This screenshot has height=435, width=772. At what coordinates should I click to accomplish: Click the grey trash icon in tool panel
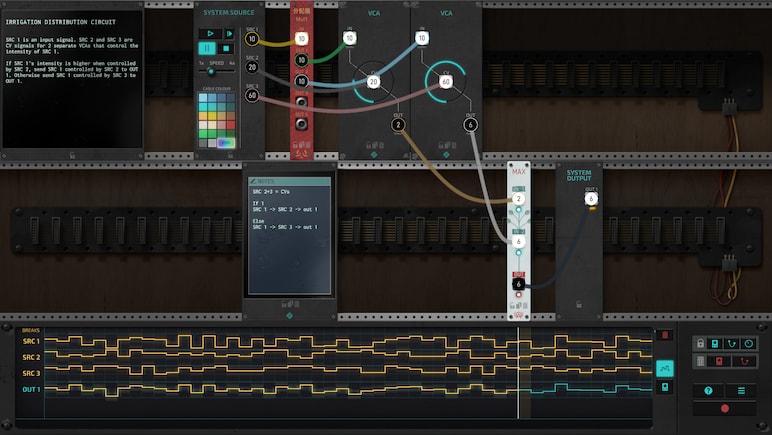[x=701, y=361]
